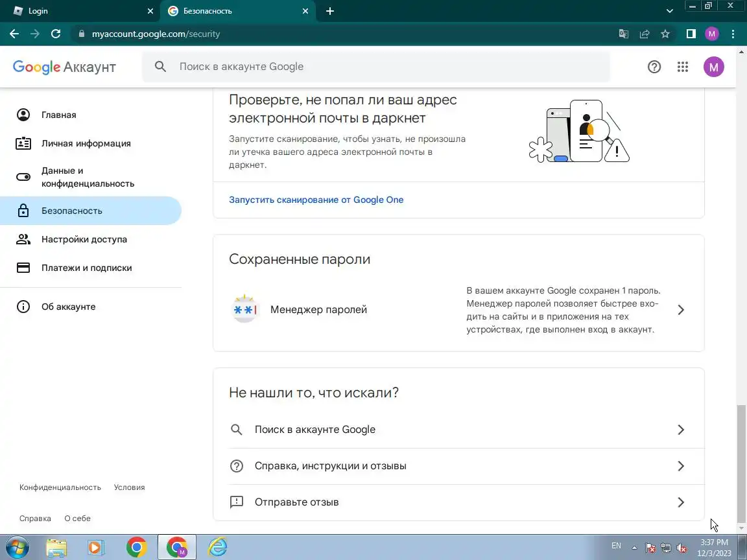Open Менеджер паролей
The image size is (747, 560).
(458, 310)
